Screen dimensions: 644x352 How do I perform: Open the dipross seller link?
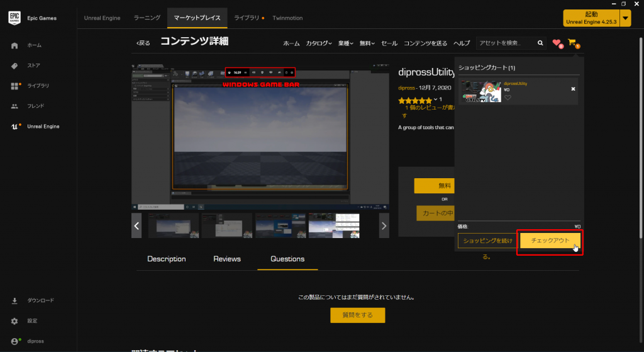[406, 88]
